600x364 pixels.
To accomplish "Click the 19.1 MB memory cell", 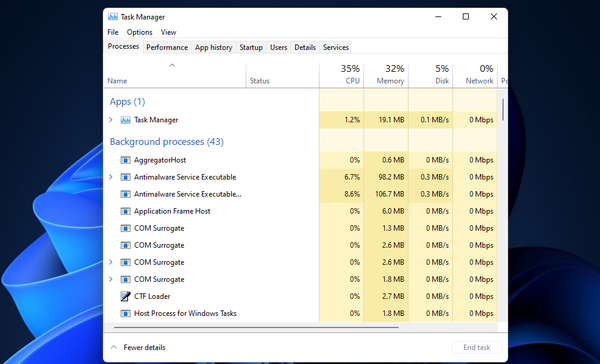I will click(x=386, y=120).
